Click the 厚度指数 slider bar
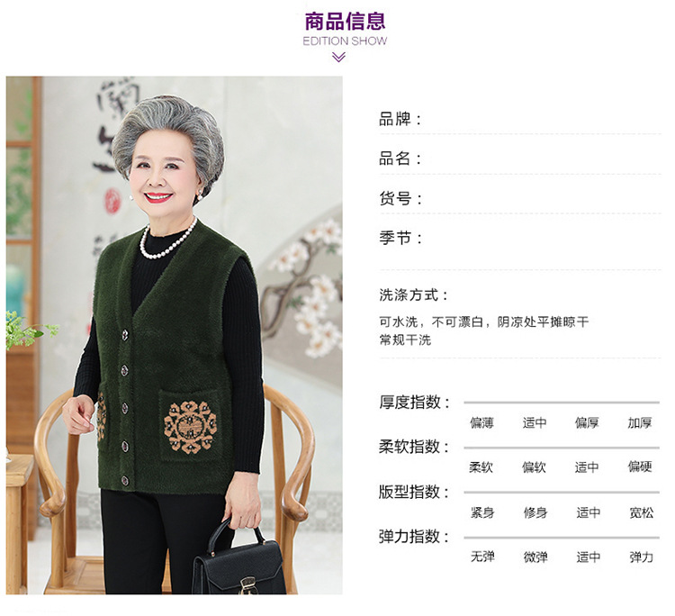 pos(562,403)
